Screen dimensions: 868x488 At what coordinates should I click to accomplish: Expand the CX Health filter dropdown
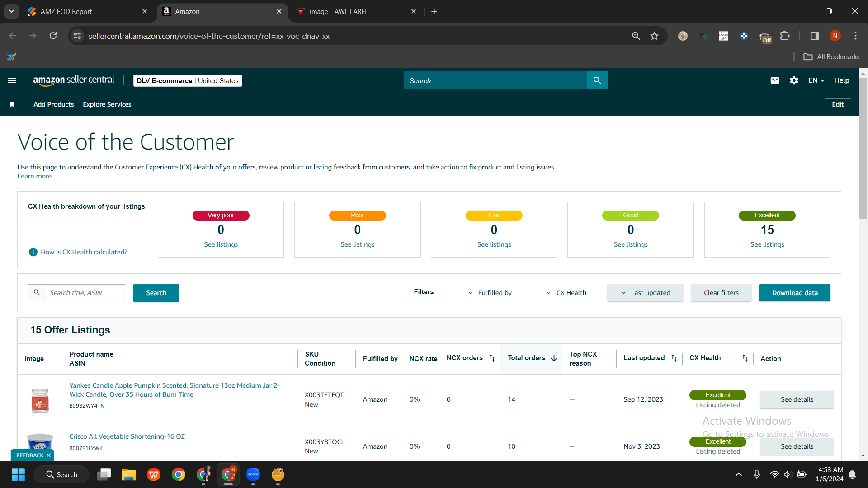[x=566, y=293]
